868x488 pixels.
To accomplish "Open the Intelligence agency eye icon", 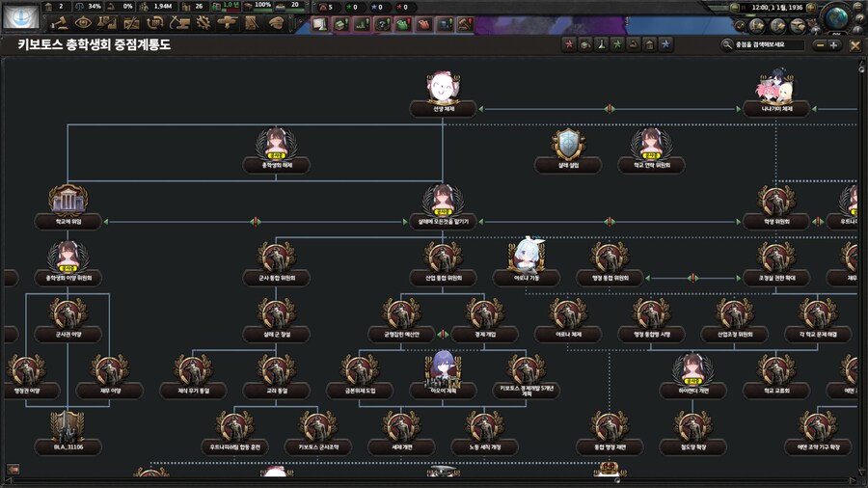I will tap(84, 23).
